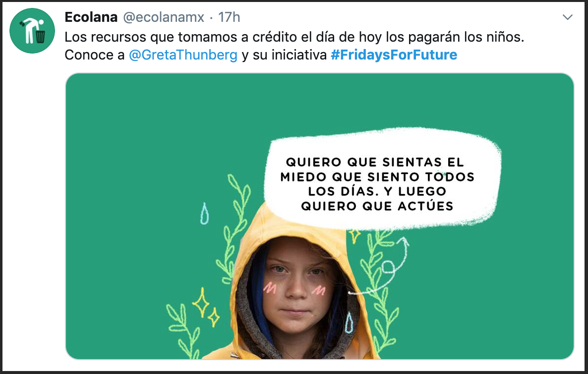Open the @GretaThunberg mention

tap(183, 55)
